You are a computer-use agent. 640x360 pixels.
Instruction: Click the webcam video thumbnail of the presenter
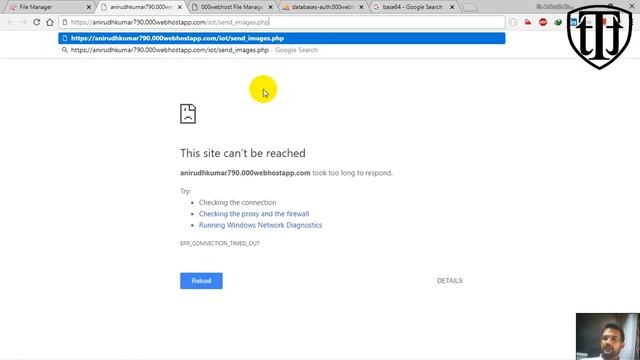point(608,336)
